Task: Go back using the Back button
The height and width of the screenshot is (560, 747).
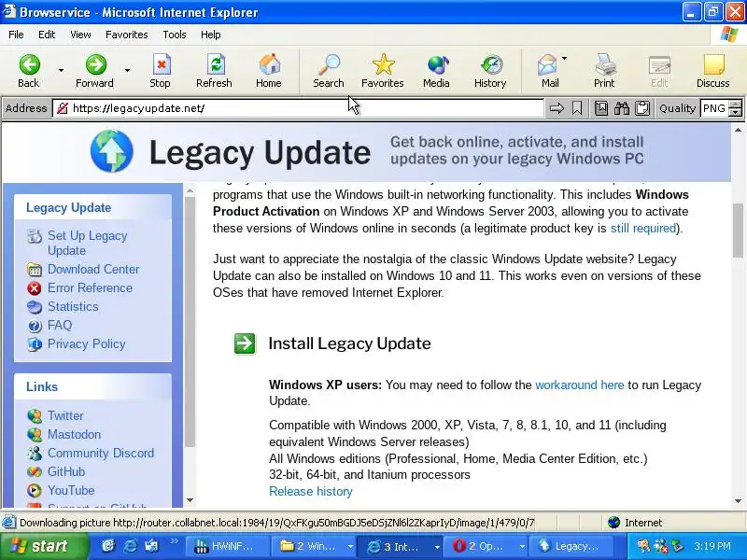Action: click(29, 71)
